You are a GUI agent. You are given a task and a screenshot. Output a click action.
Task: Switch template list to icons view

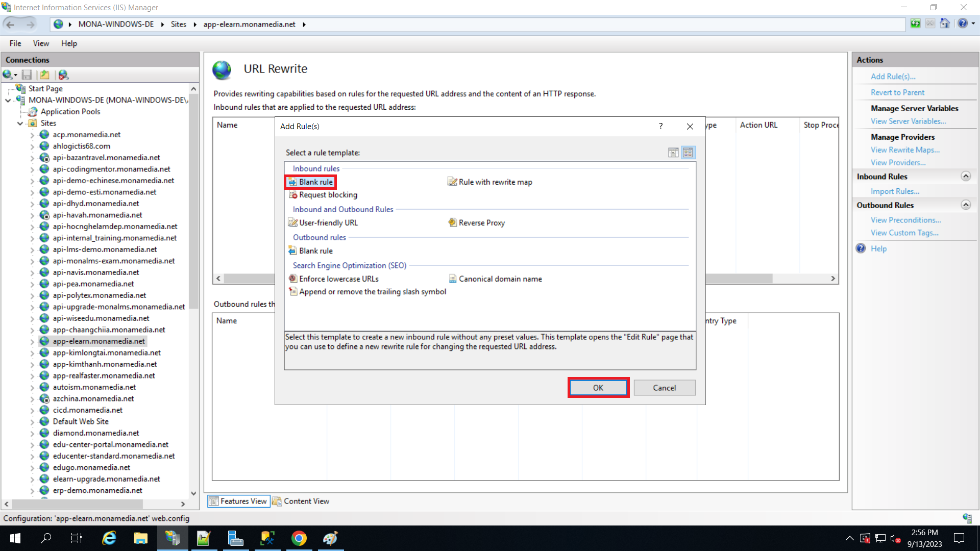tap(688, 153)
